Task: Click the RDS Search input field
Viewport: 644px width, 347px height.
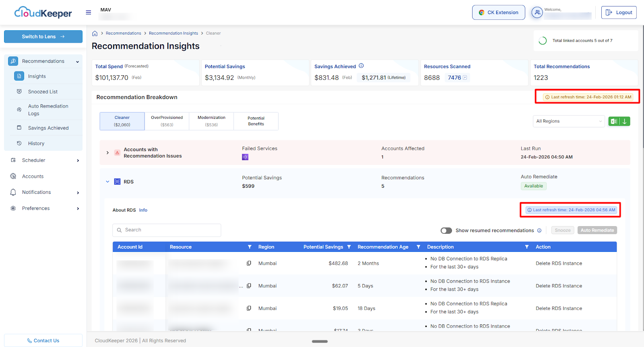Action: pos(167,230)
